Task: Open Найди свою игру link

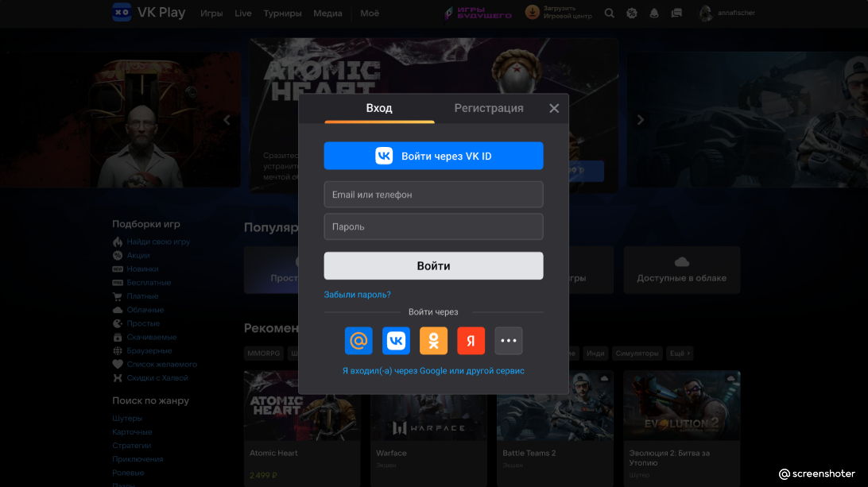Action: 158,242
